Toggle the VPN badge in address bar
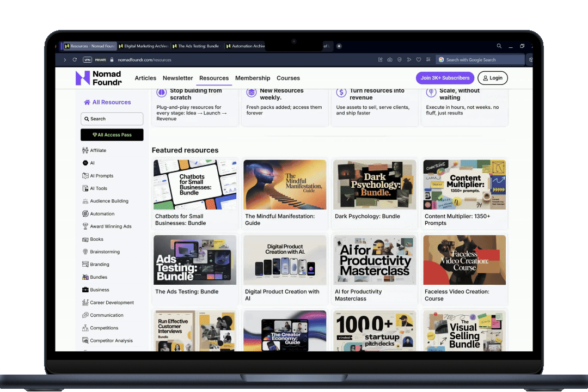 pos(88,60)
